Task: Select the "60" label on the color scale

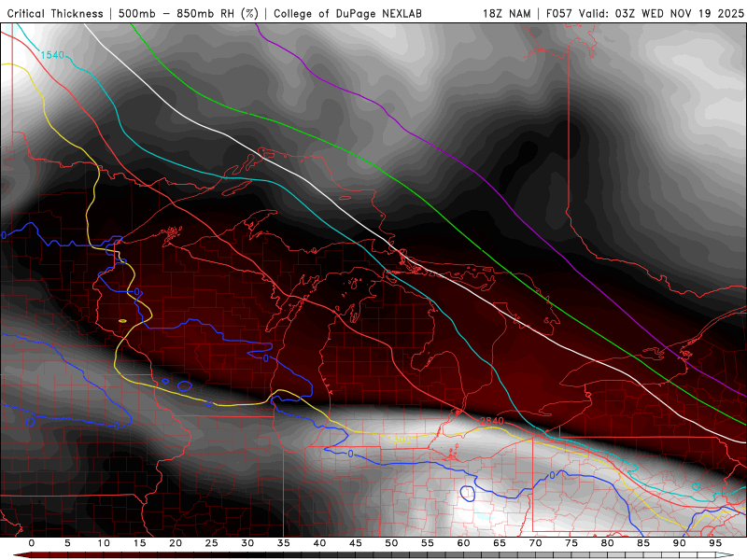Action: [463, 543]
